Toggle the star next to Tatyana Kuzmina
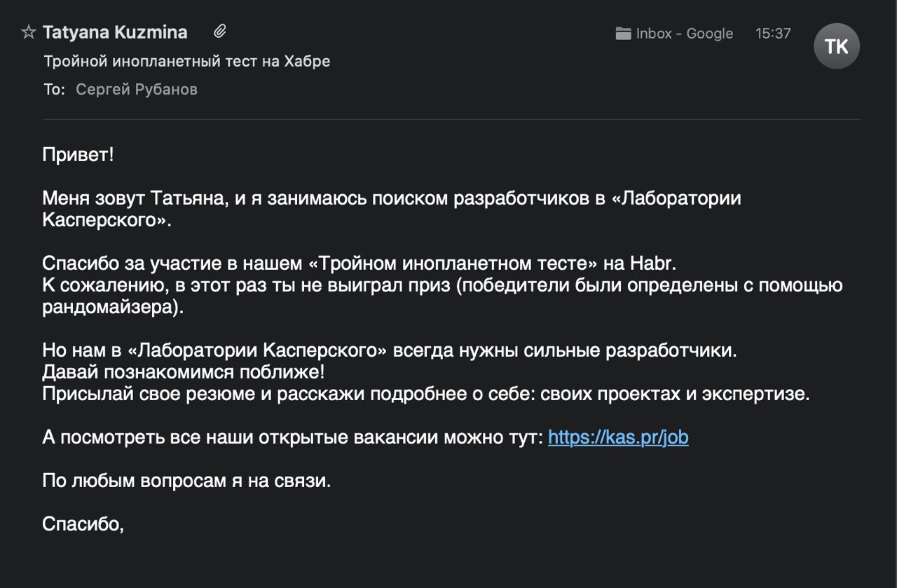Image resolution: width=897 pixels, height=588 pixels. click(x=29, y=32)
